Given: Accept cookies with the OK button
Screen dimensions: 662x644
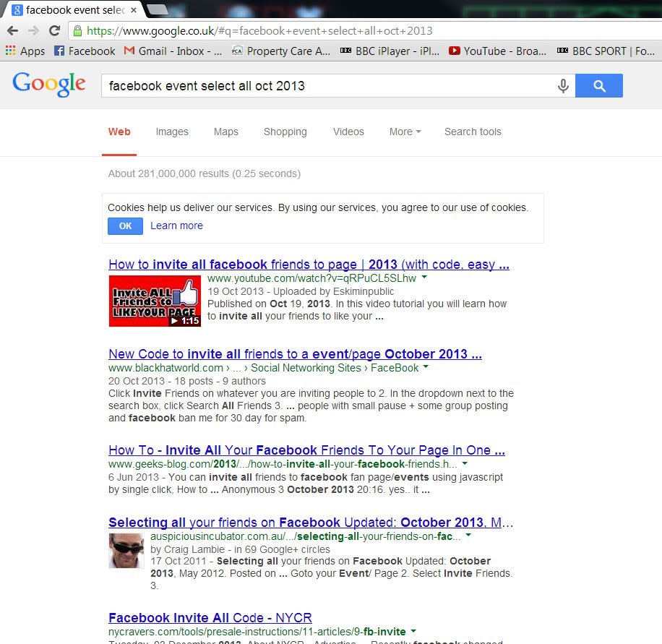Looking at the screenshot, I should (x=126, y=226).
